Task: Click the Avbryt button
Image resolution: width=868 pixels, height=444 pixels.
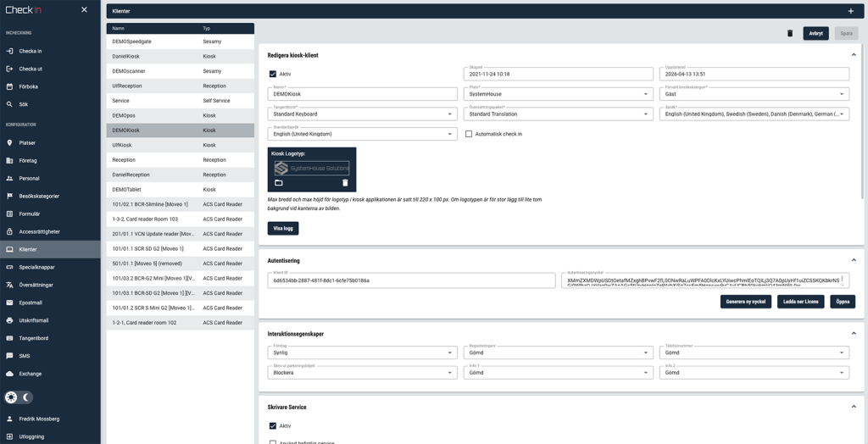Action: click(815, 33)
